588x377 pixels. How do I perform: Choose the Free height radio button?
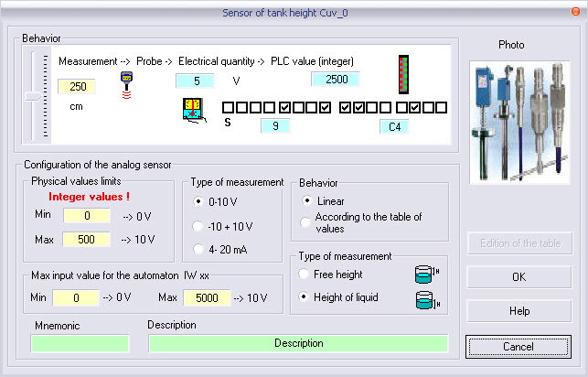pos(305,274)
